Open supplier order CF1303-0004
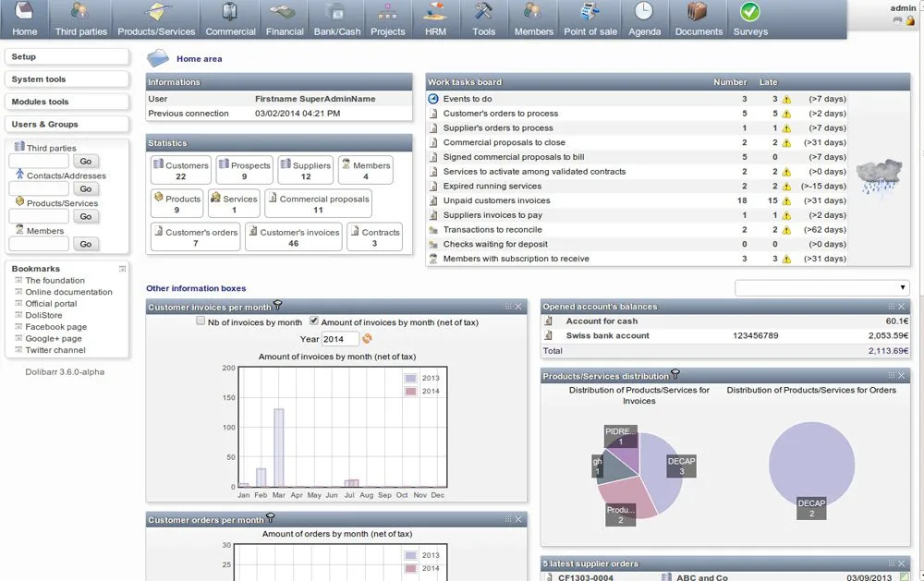This screenshot has height=581, width=924. [x=585, y=577]
